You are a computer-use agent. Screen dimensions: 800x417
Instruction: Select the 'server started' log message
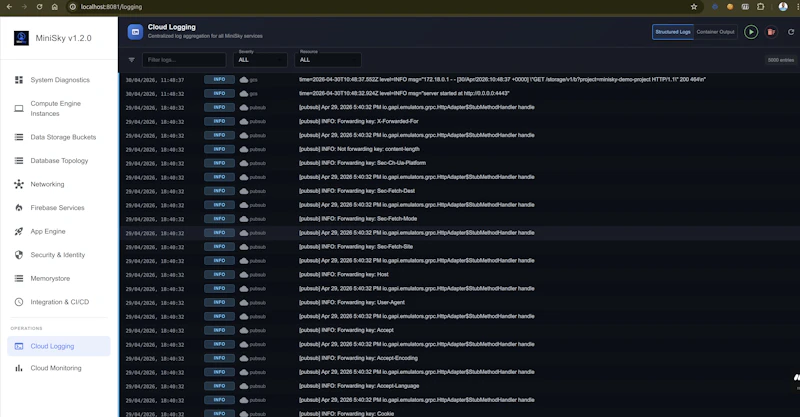click(x=404, y=93)
